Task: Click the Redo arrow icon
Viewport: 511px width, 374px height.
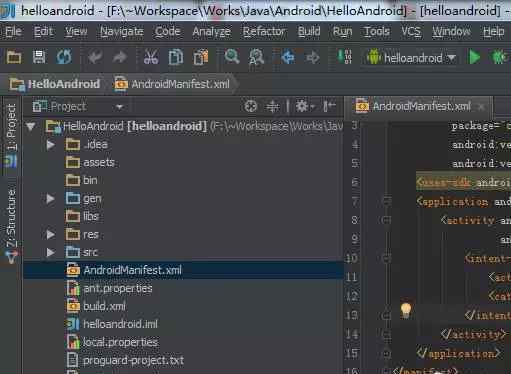Action: point(120,58)
